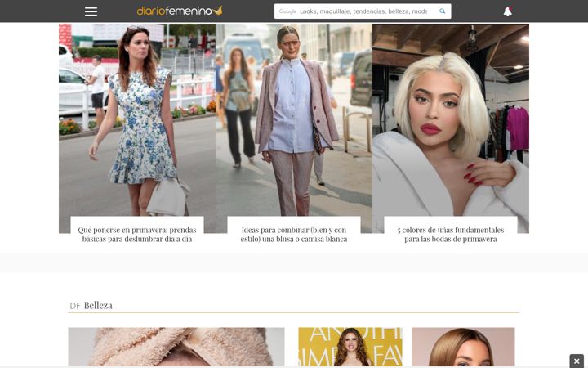This screenshot has width=588, height=368.
Task: Click the search magnifier icon
Action: pyautogui.click(x=443, y=11)
